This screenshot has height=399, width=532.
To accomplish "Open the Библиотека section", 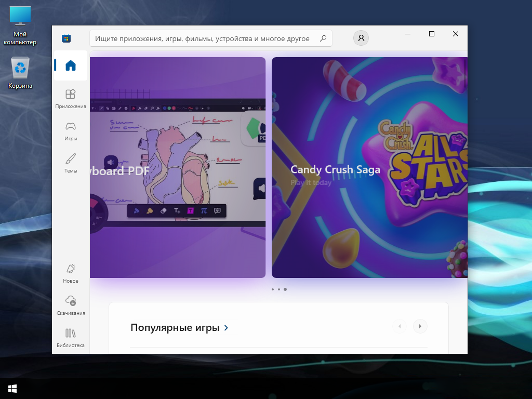I will tap(71, 338).
